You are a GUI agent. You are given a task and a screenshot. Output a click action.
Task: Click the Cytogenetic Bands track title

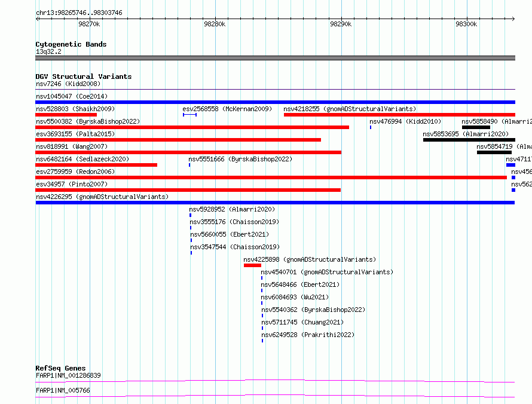[x=71, y=44]
